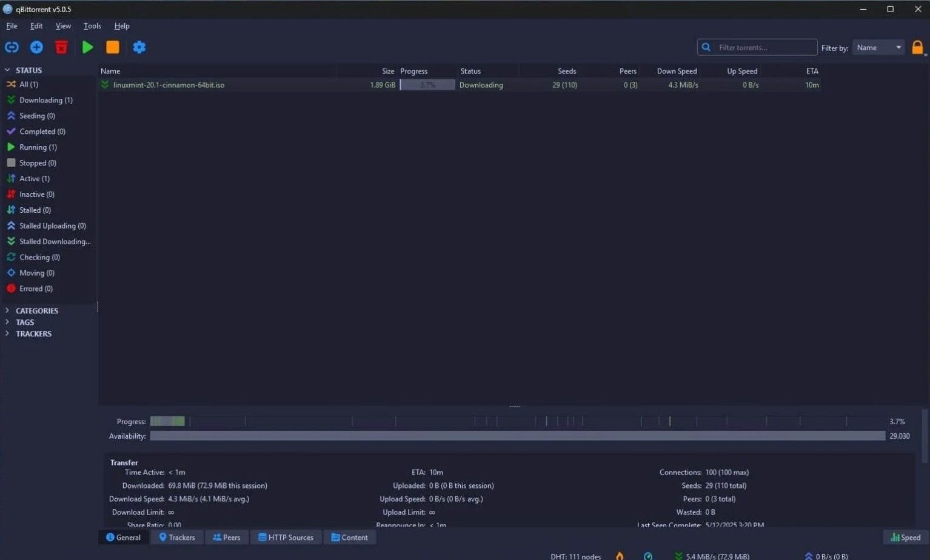Click the magnifier icon in the filter box
Image resolution: width=930 pixels, height=560 pixels.
706,47
